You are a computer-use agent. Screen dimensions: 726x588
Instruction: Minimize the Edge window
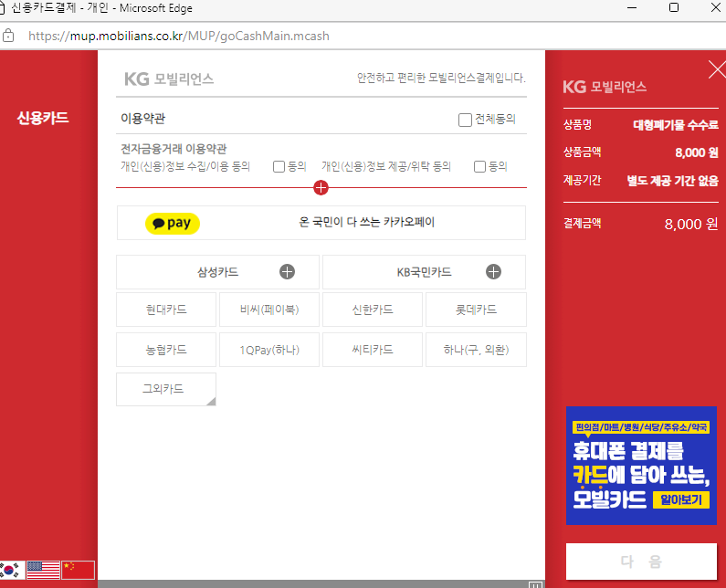[632, 7]
